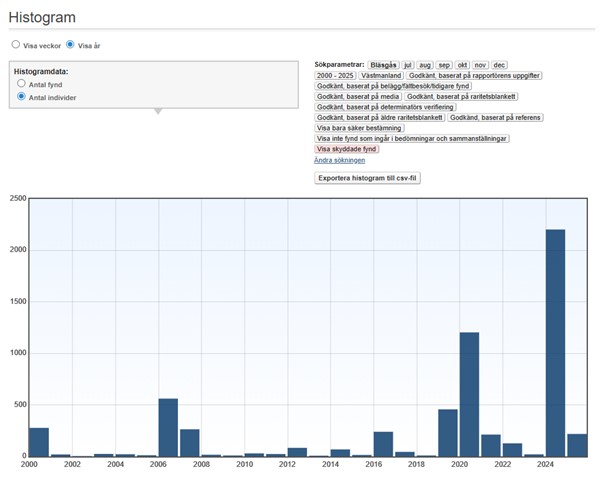
Task: Click the '2000 - 2025' year range tag
Action: click(334, 76)
